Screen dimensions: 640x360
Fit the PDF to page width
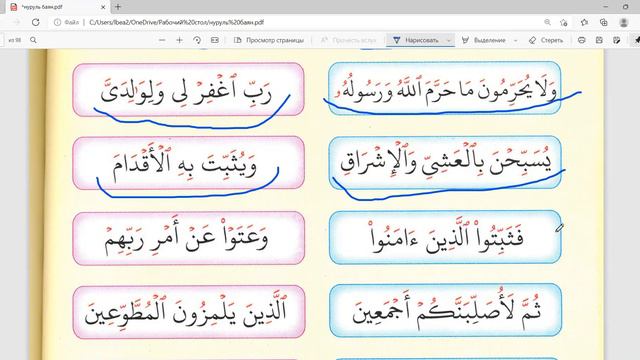pyautogui.click(x=215, y=40)
